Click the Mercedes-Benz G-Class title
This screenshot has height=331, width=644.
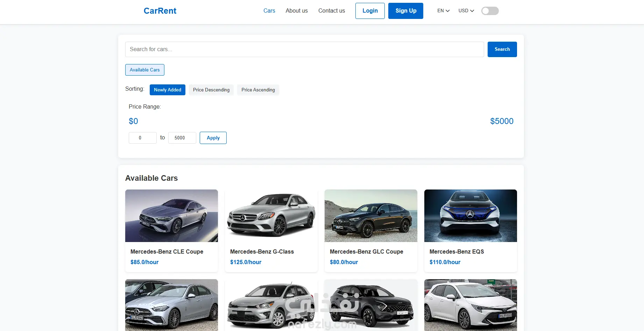coord(262,251)
